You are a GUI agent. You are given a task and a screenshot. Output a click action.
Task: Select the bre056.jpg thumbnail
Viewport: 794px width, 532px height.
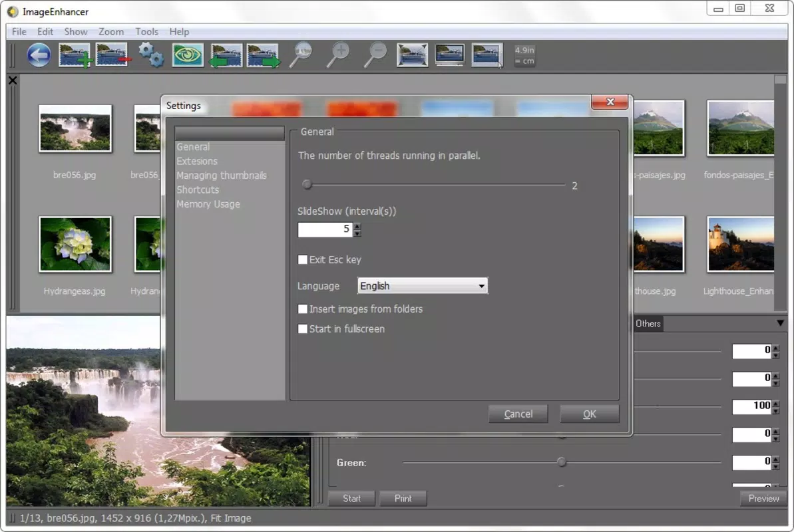click(75, 128)
